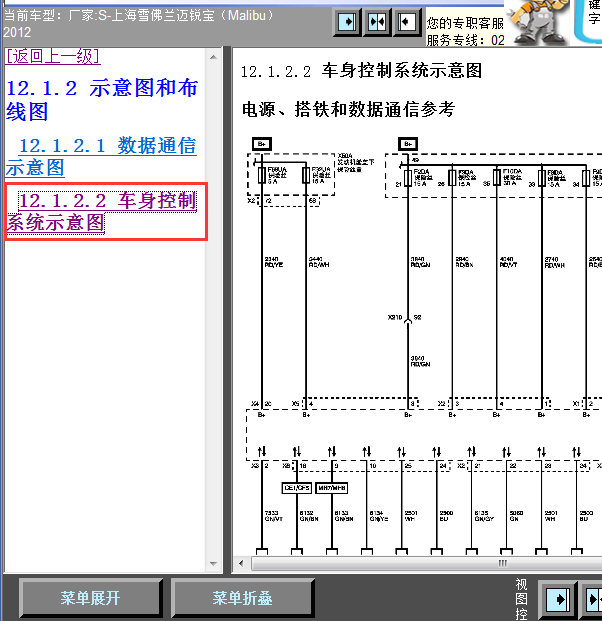Click the left panel scroll-up arrow
The image size is (602, 621).
[x=213, y=57]
